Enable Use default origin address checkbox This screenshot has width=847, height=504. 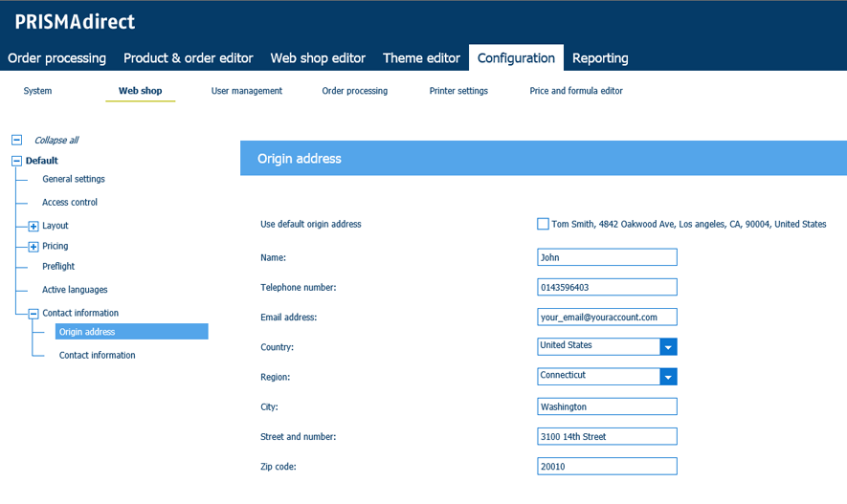click(543, 224)
